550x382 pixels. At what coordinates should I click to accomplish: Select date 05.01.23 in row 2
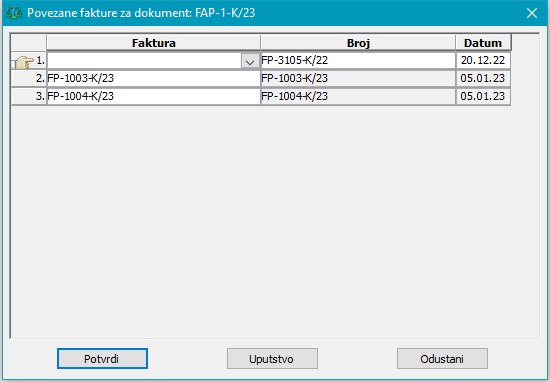(x=483, y=78)
